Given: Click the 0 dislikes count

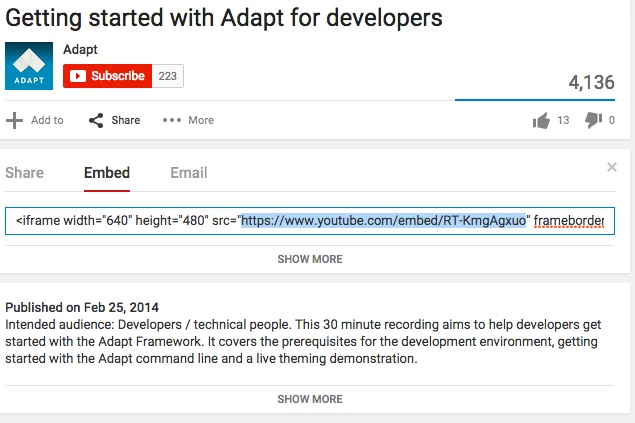Looking at the screenshot, I should click(x=612, y=120).
